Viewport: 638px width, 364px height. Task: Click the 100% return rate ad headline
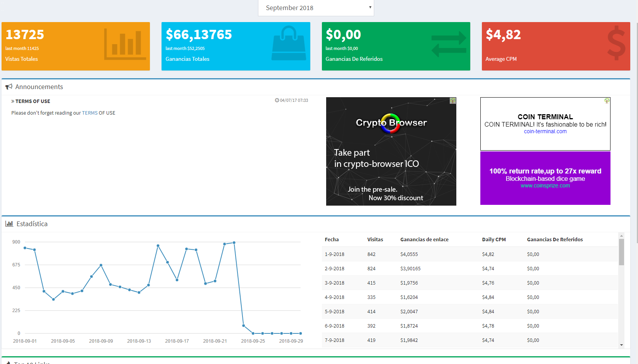point(545,171)
